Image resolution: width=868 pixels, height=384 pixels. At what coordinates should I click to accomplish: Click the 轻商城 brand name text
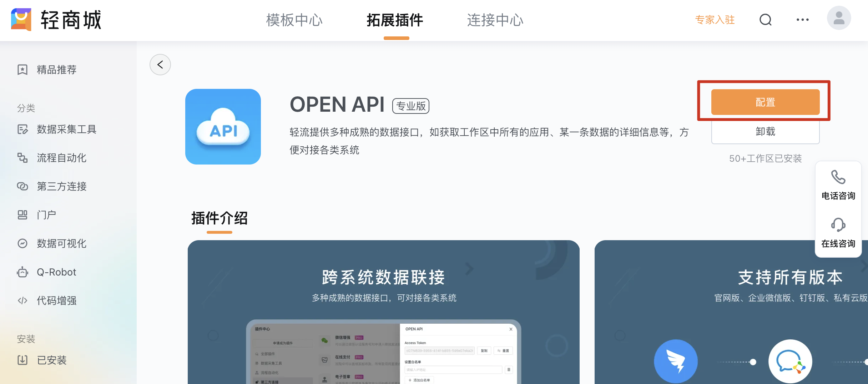(x=71, y=20)
